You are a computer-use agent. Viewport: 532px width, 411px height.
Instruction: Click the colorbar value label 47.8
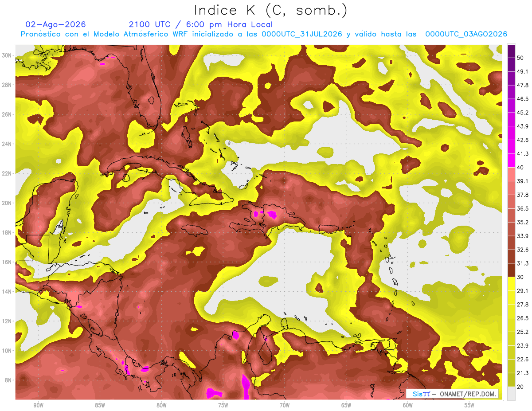523,85
